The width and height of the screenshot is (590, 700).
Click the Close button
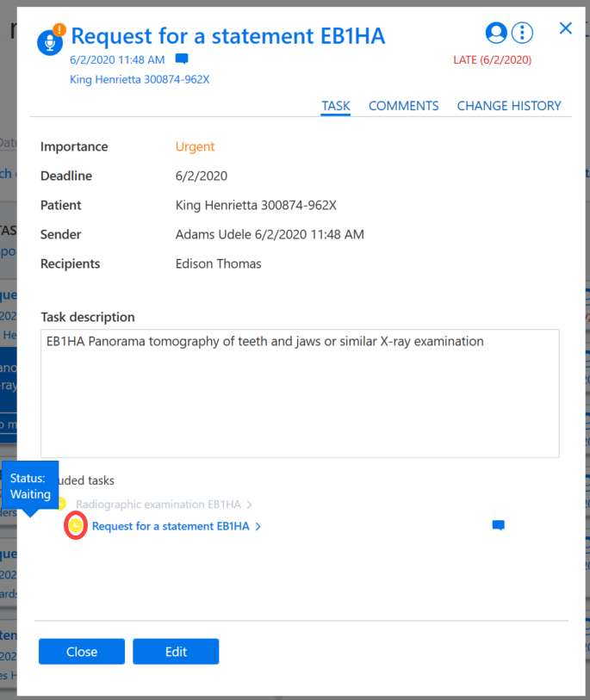(x=82, y=651)
